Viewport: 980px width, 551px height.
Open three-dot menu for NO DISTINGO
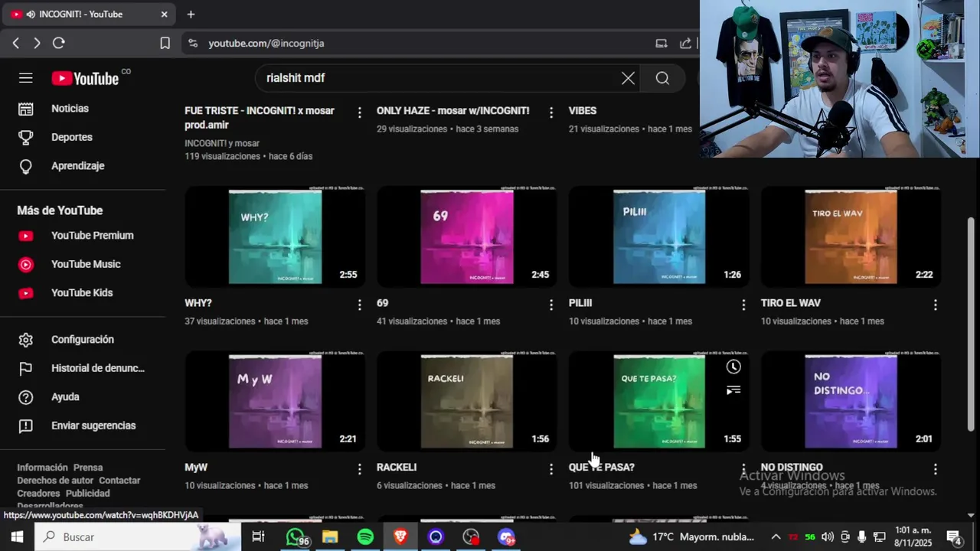[x=936, y=469]
